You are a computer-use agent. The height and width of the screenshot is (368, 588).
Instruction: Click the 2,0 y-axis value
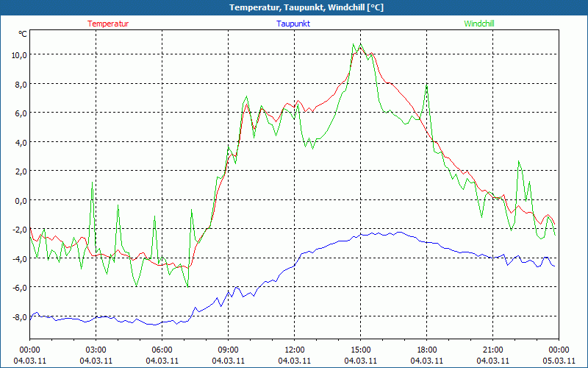click(21, 171)
